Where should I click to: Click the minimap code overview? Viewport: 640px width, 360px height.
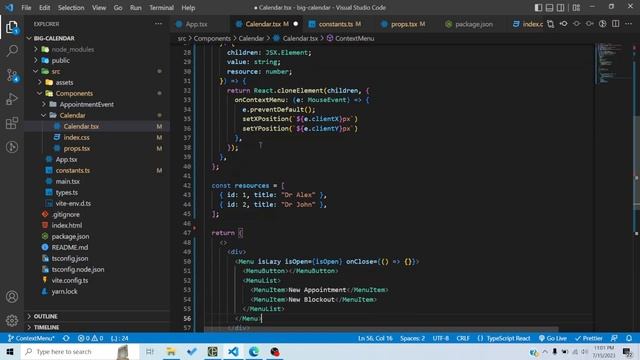click(x=613, y=63)
